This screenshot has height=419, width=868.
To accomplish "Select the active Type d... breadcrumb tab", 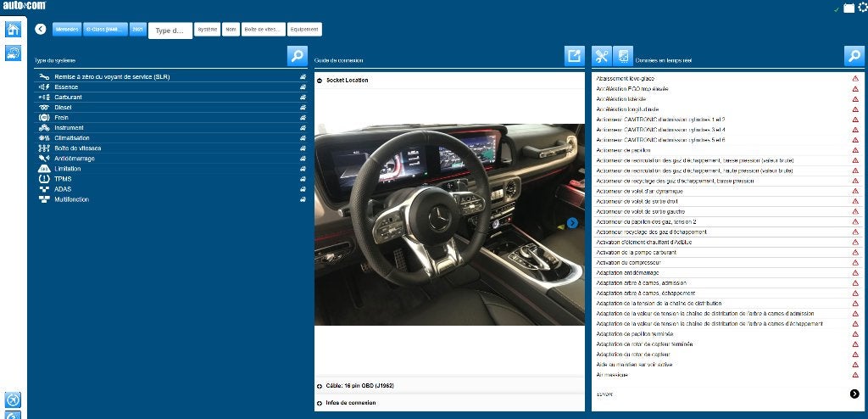I will (x=170, y=31).
